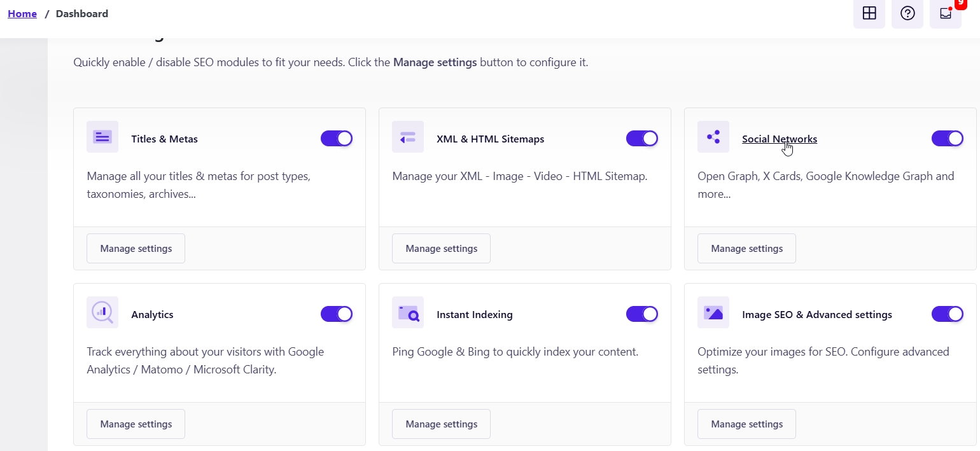Click the Social Networks share icon
The image size is (980, 451).
(713, 137)
